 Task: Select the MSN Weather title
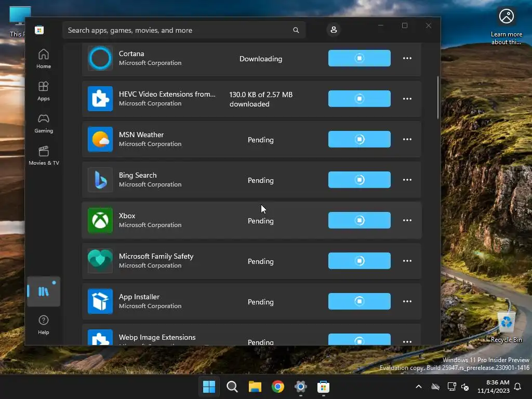click(x=141, y=135)
